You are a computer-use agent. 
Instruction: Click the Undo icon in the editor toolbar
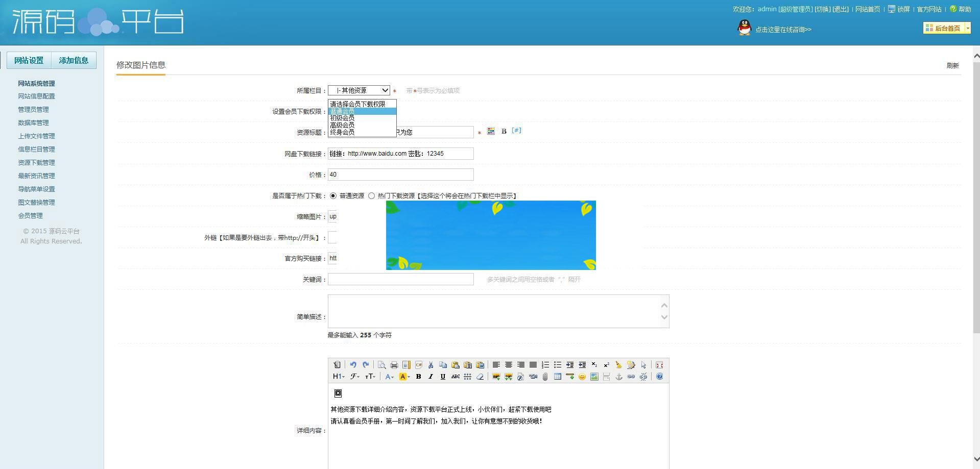[353, 365]
